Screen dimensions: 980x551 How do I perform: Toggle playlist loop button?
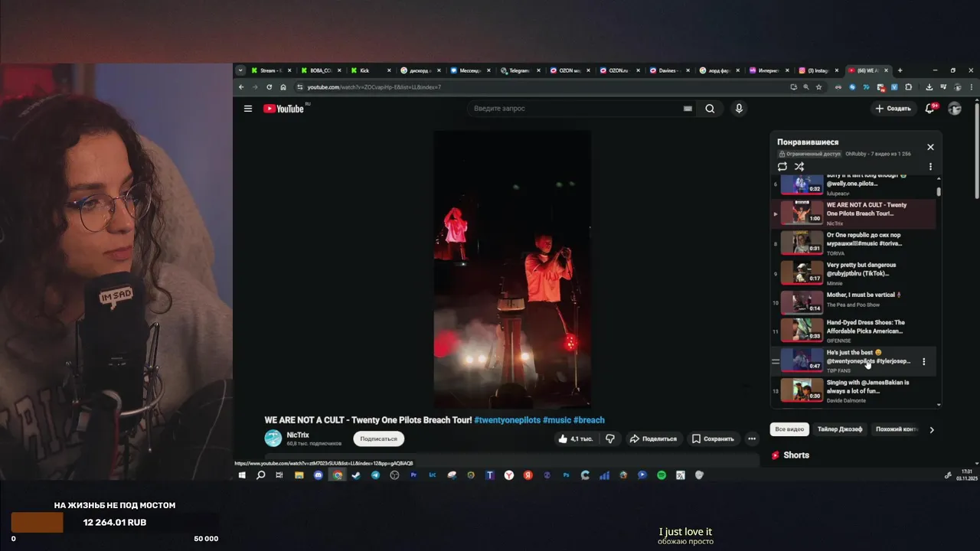coord(782,167)
